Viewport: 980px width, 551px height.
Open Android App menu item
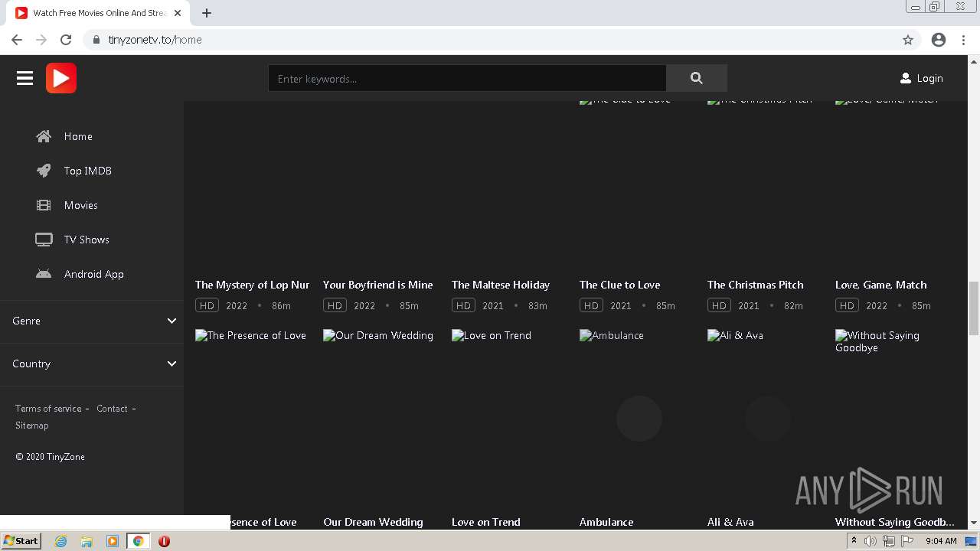tap(92, 274)
